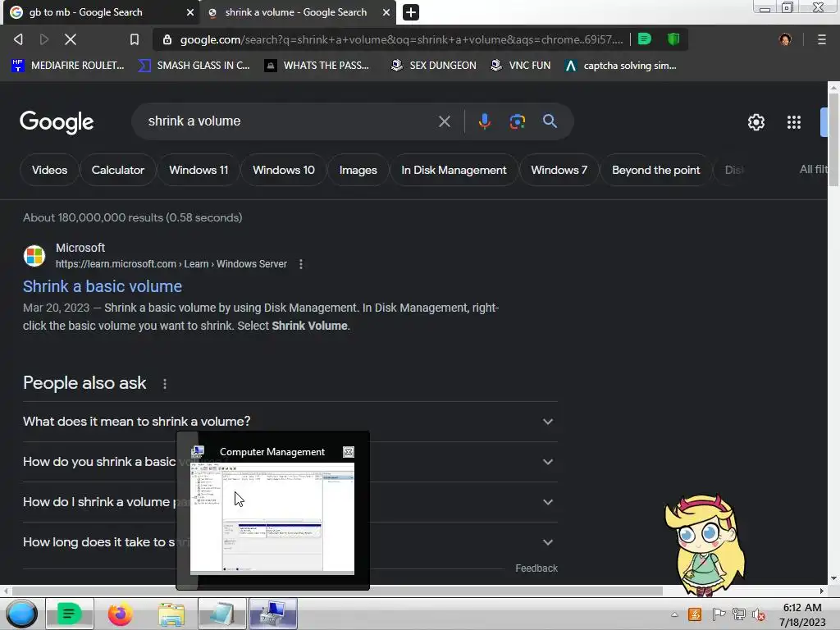This screenshot has height=630, width=840.
Task: Filter results by Videos
Action: coord(49,170)
